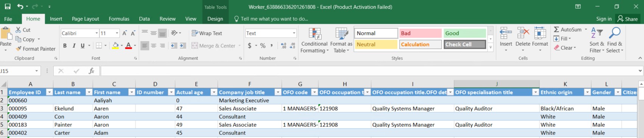Click the Increase Decimal icon

pyautogui.click(x=283, y=46)
